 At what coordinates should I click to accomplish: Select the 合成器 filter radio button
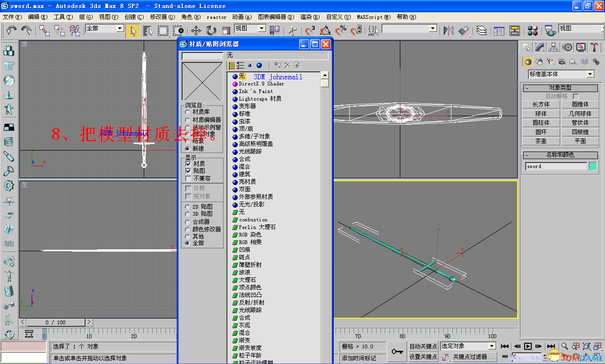188,221
